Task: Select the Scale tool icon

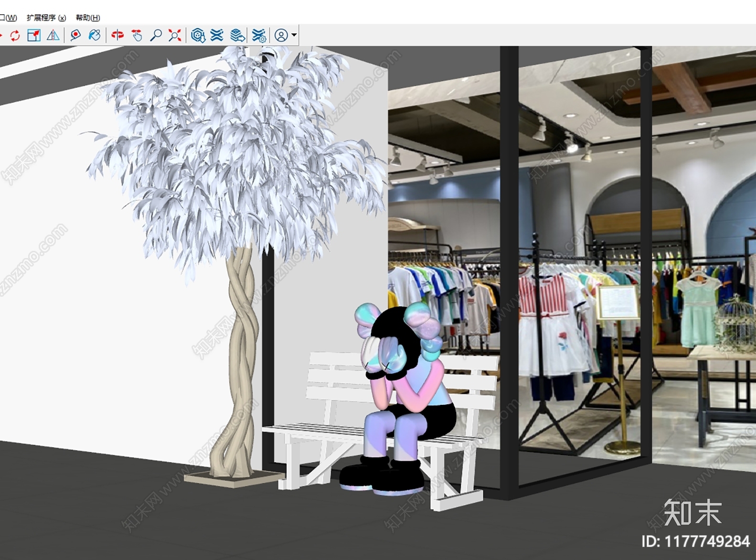Action: tap(34, 35)
